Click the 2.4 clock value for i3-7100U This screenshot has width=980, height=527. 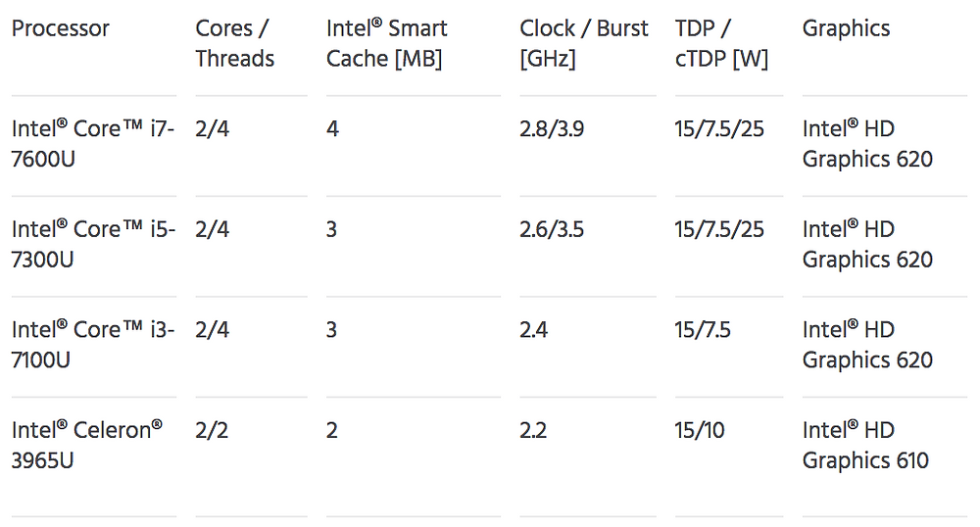point(533,330)
